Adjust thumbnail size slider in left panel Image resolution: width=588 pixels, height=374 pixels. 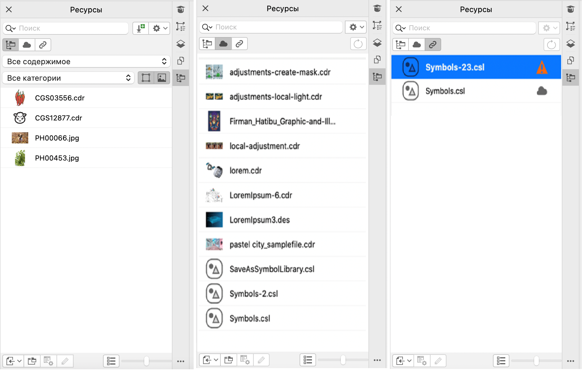tap(146, 361)
